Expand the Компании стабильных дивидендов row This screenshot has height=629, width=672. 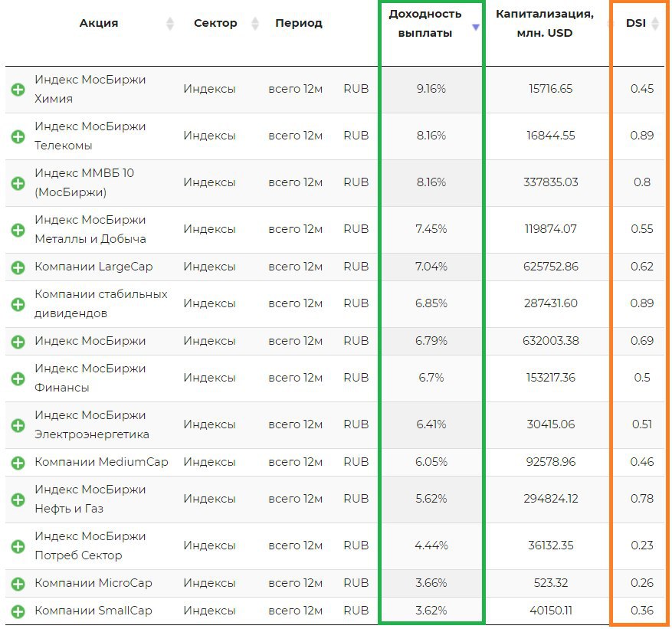tap(18, 304)
